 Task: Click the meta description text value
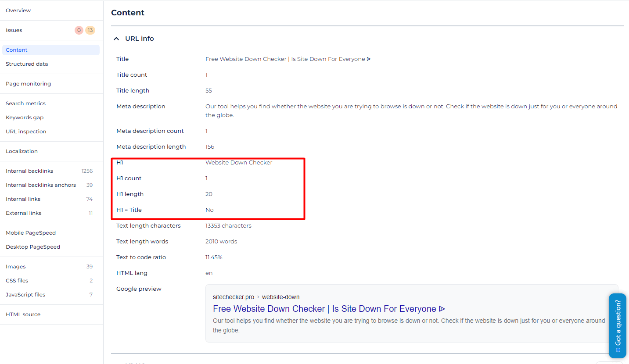click(x=411, y=111)
